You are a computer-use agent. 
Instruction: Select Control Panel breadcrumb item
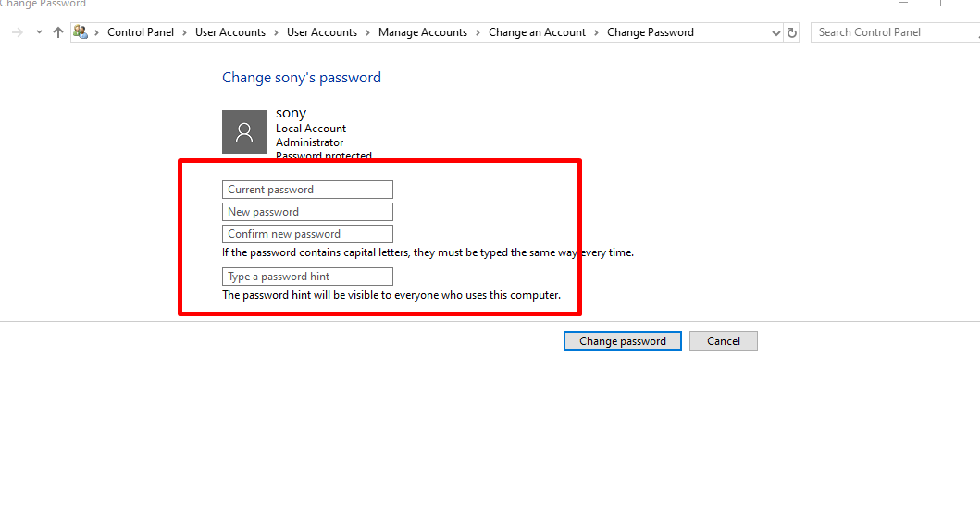pyautogui.click(x=141, y=31)
